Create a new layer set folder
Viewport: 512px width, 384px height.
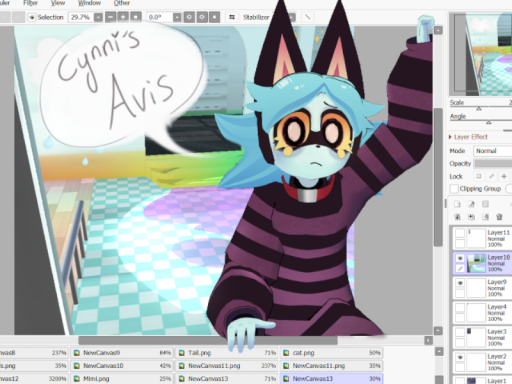[485, 204]
